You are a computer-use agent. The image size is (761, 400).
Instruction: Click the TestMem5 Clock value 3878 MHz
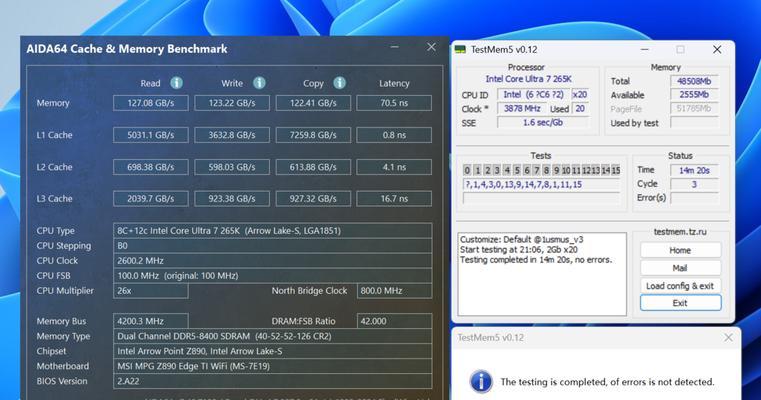[x=522, y=109]
